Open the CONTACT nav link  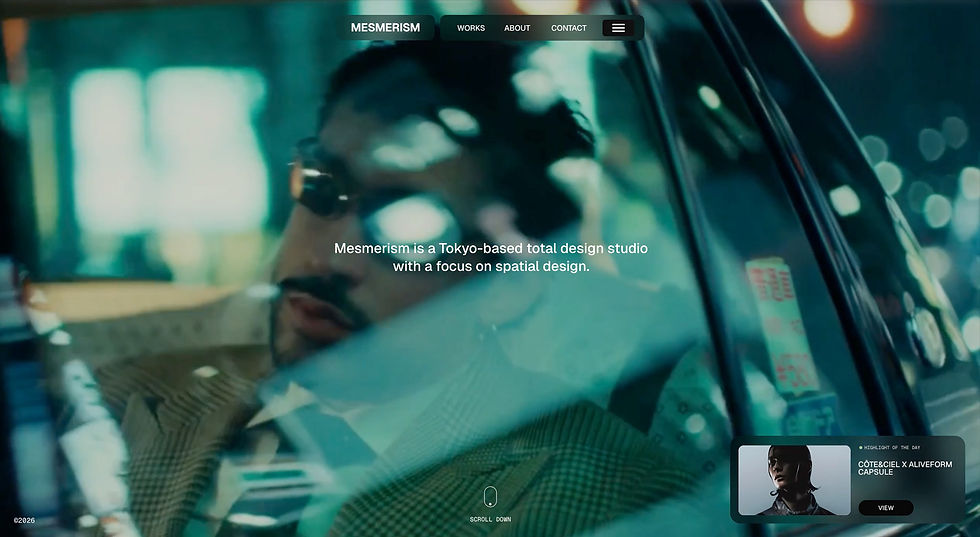569,28
